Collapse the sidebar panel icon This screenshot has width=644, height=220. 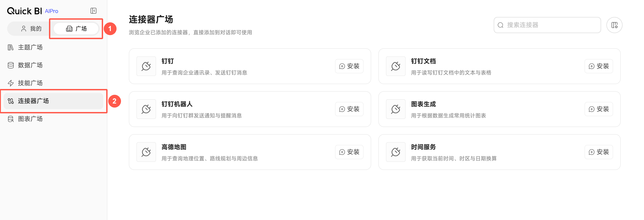93,11
